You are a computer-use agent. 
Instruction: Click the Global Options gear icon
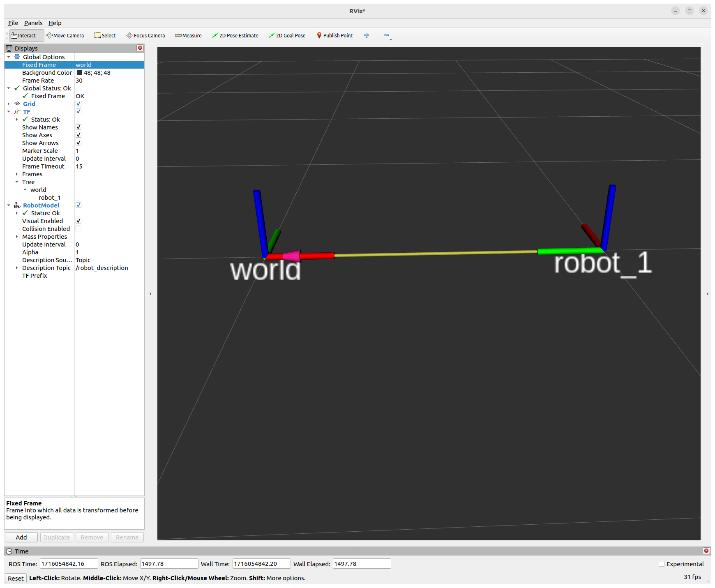(17, 57)
